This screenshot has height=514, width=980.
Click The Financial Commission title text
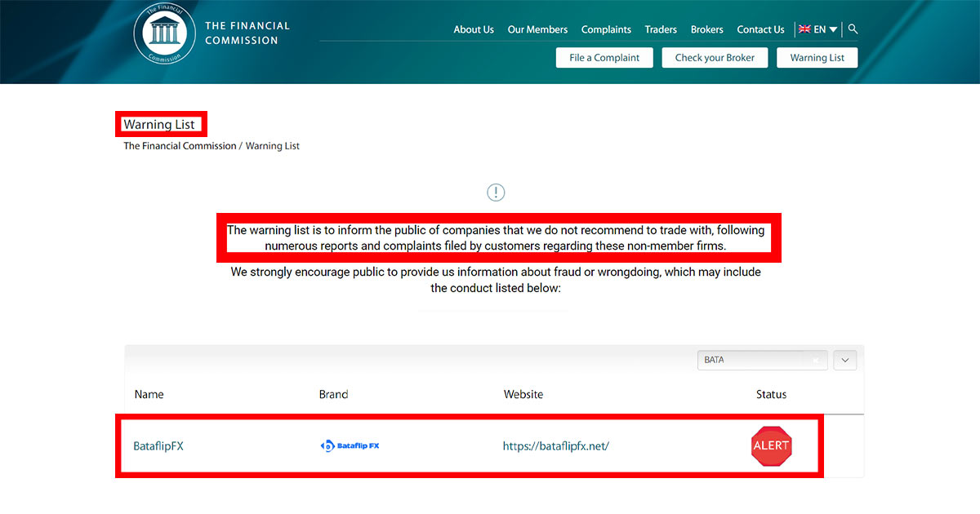(247, 33)
